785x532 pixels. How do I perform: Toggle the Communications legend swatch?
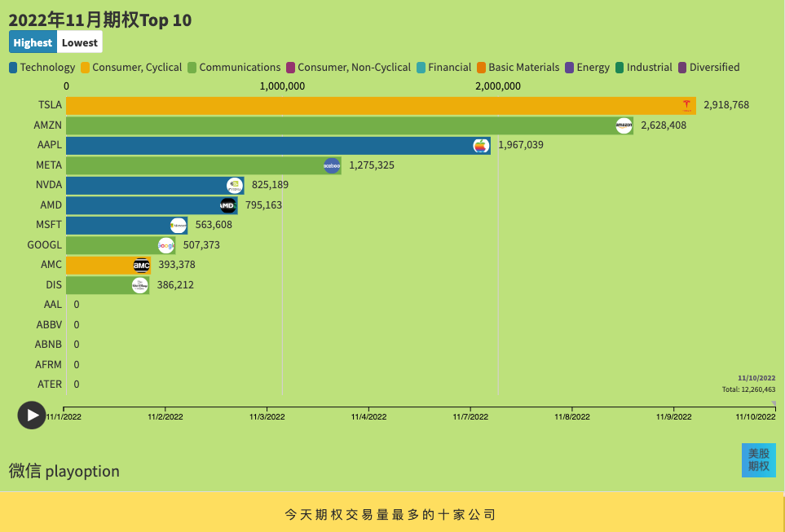(192, 68)
